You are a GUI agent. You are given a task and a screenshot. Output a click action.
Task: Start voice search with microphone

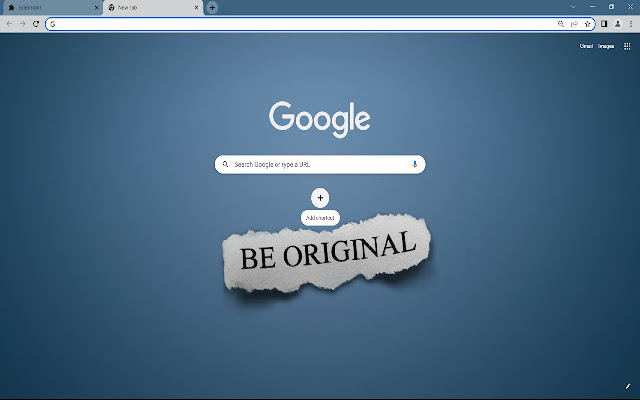[415, 164]
